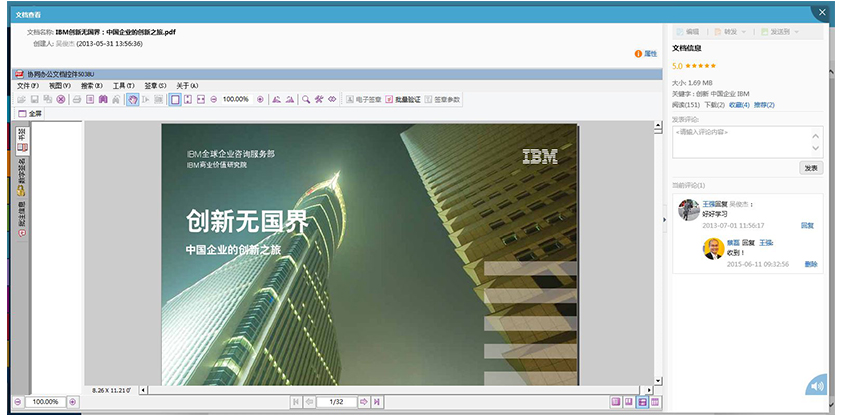Viewport: 842px width, 415px height.
Task: Toggle fit page width view
Action: (201, 99)
